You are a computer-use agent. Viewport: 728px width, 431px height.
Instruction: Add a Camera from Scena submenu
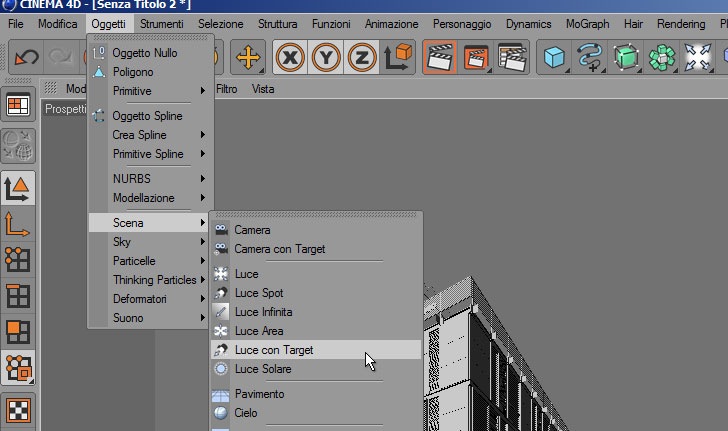click(316, 230)
